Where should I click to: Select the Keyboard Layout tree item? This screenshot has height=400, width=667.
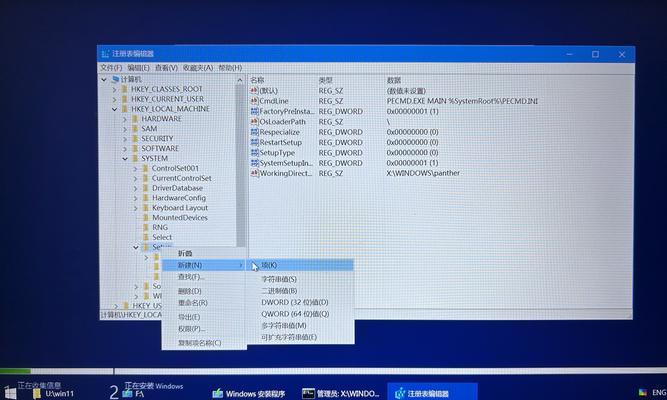(180, 208)
